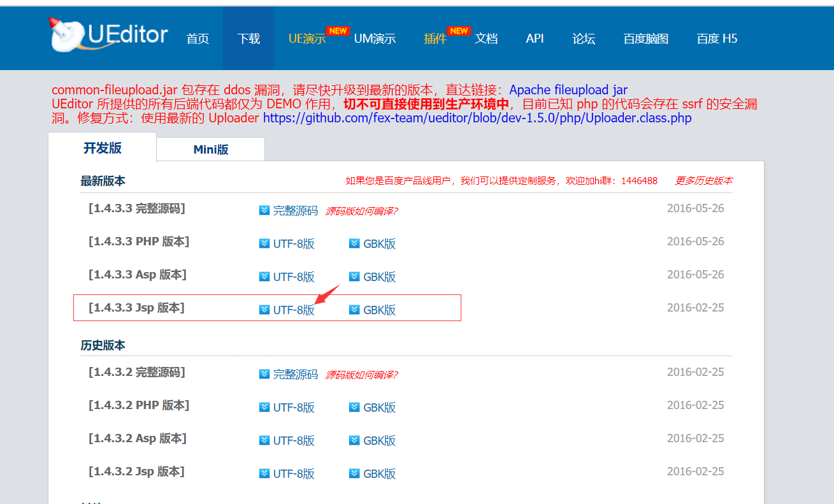Screen dimensions: 834x504
Task: Click the red hi群 1446488 notice text
Action: coord(501,181)
